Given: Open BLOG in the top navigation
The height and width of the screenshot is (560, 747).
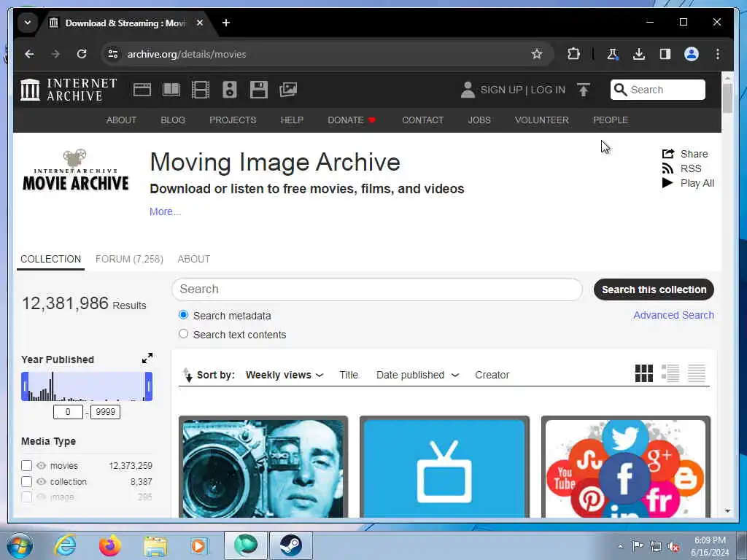Looking at the screenshot, I should coord(172,120).
